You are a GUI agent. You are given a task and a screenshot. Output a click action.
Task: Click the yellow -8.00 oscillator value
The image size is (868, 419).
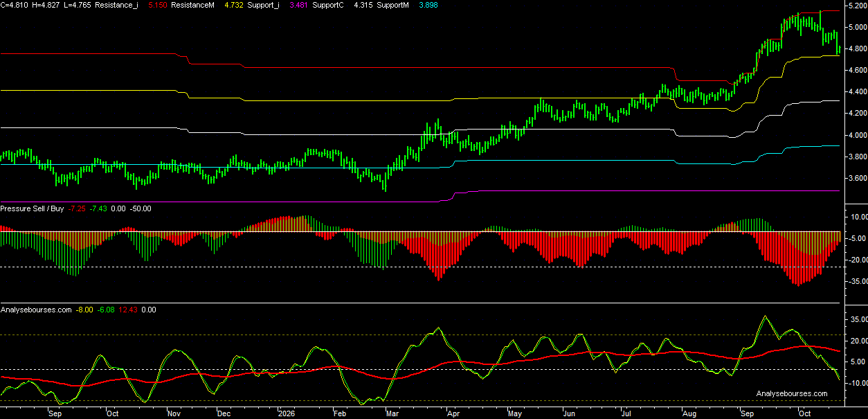[85, 310]
